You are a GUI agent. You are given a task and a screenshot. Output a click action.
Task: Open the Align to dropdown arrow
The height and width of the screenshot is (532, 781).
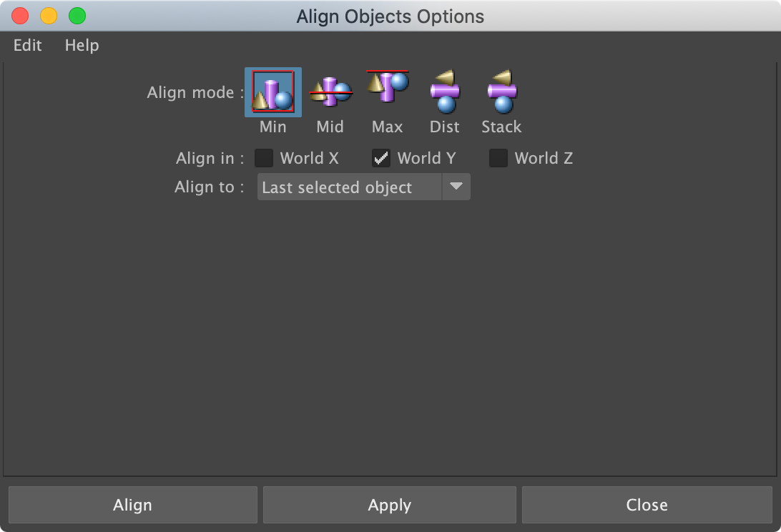[456, 187]
